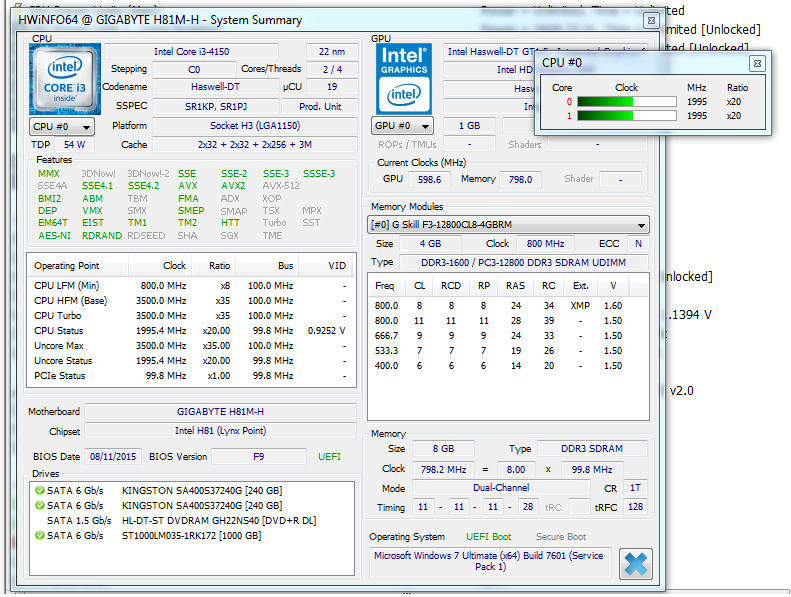Click the Intel Core i3-4150 name field

click(x=191, y=51)
